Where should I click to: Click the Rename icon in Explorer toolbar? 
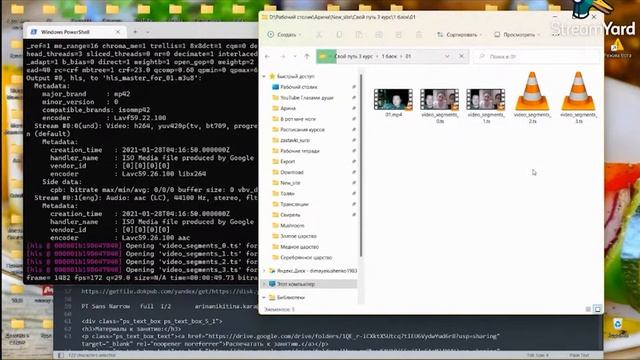[379, 35]
